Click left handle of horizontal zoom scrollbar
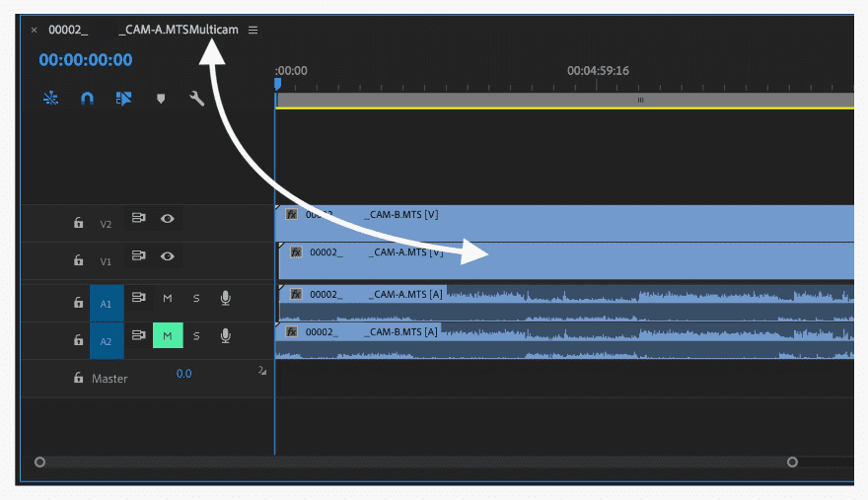The height and width of the screenshot is (500, 868). 39,462
